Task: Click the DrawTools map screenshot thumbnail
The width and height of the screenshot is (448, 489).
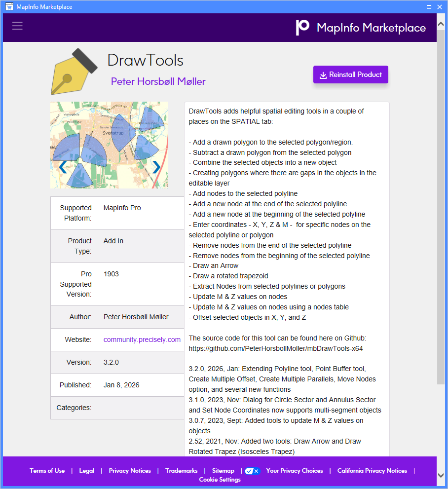Action: coord(110,145)
